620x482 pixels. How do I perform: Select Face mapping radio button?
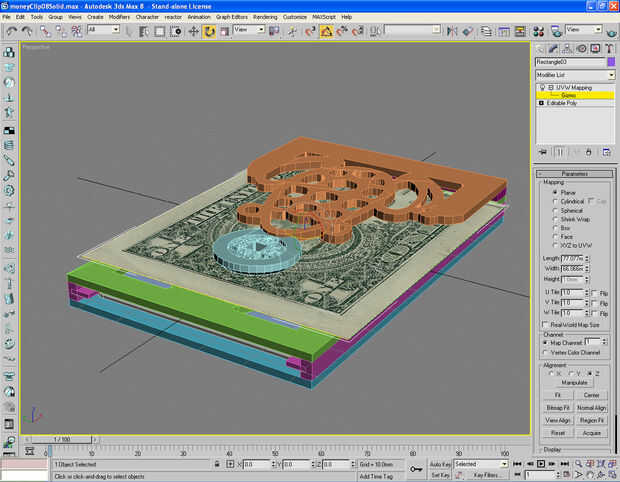point(555,237)
